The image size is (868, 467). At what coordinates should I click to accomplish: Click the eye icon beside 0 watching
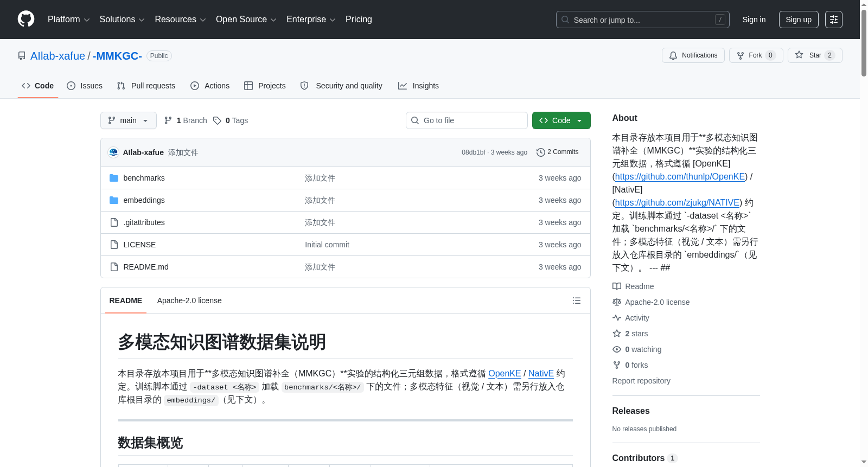[617, 349]
